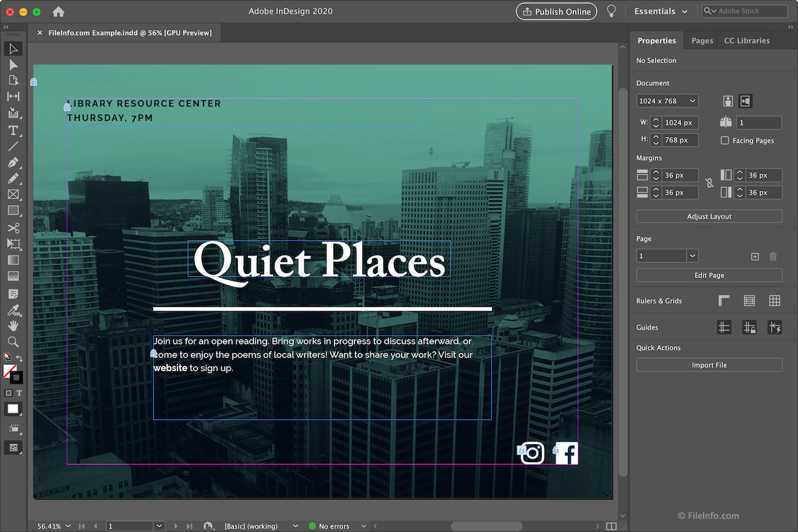798x532 pixels.
Task: Switch to the Pages tab
Action: (x=702, y=41)
